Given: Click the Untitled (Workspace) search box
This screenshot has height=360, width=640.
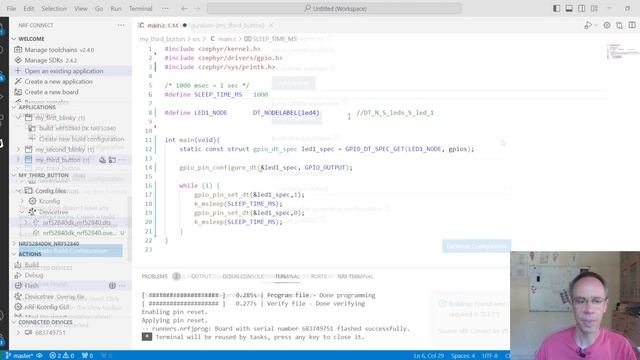Looking at the screenshot, I should tap(335, 9).
